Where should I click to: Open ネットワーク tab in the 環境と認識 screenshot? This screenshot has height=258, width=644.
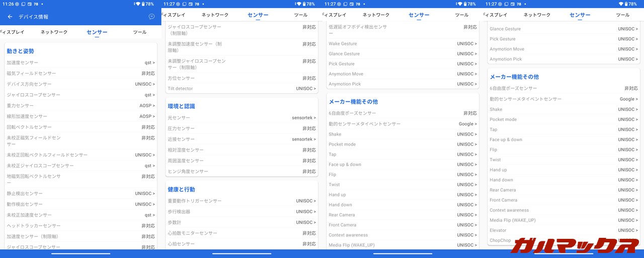(215, 15)
